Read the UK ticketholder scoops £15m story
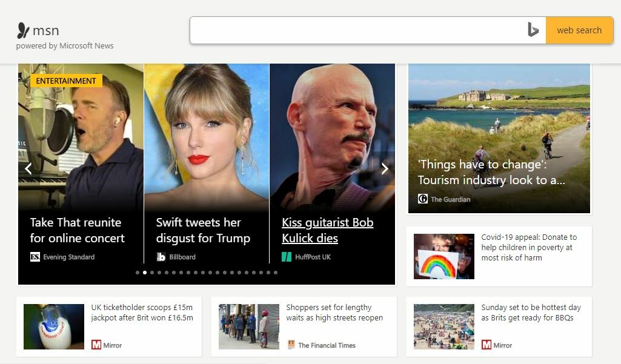This screenshot has height=364, width=621. 142,313
